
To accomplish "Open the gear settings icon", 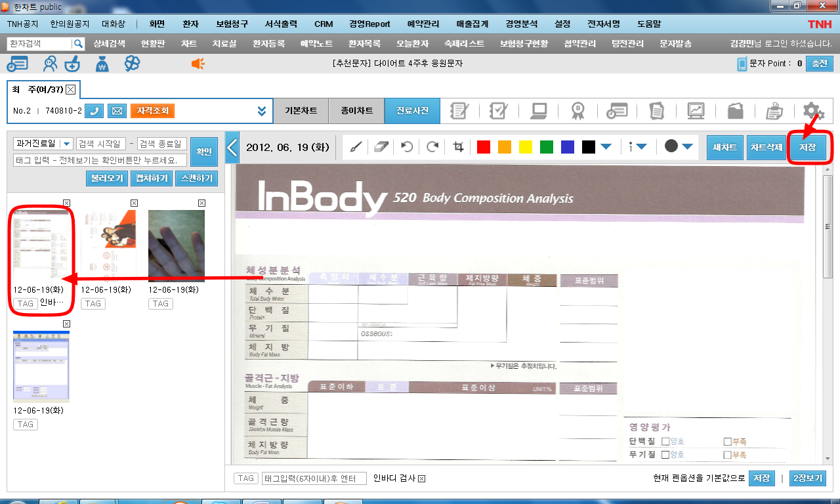I will tap(813, 111).
